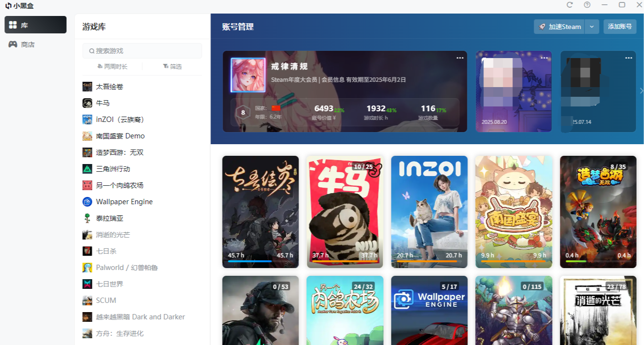Expand the 加速Steam dropdown arrow

(592, 27)
